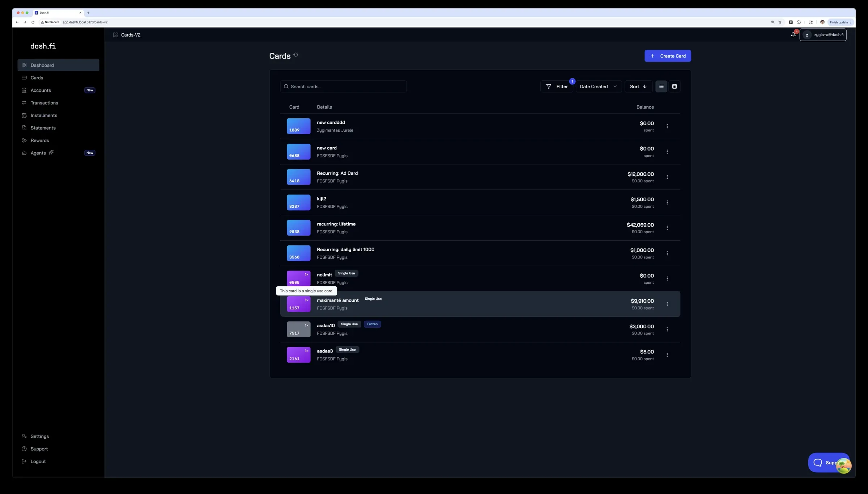This screenshot has width=868, height=494.
Task: Open options menu for nolimit card
Action: 667,279
